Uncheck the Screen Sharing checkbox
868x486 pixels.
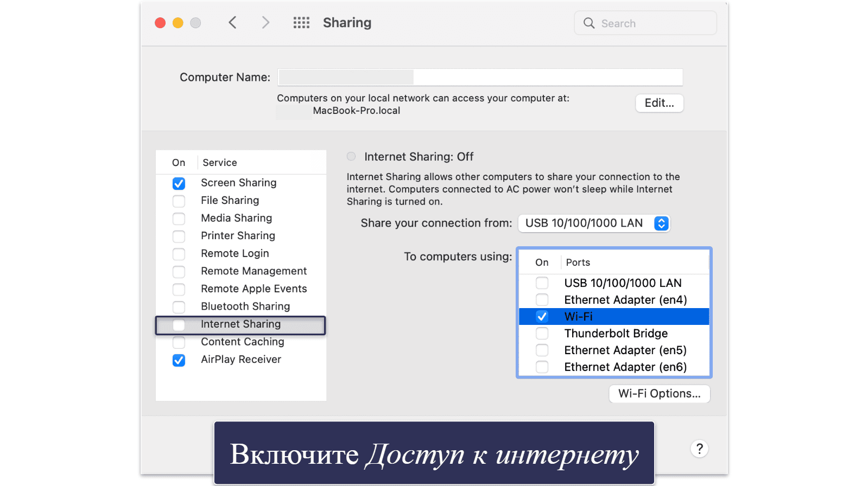point(179,183)
